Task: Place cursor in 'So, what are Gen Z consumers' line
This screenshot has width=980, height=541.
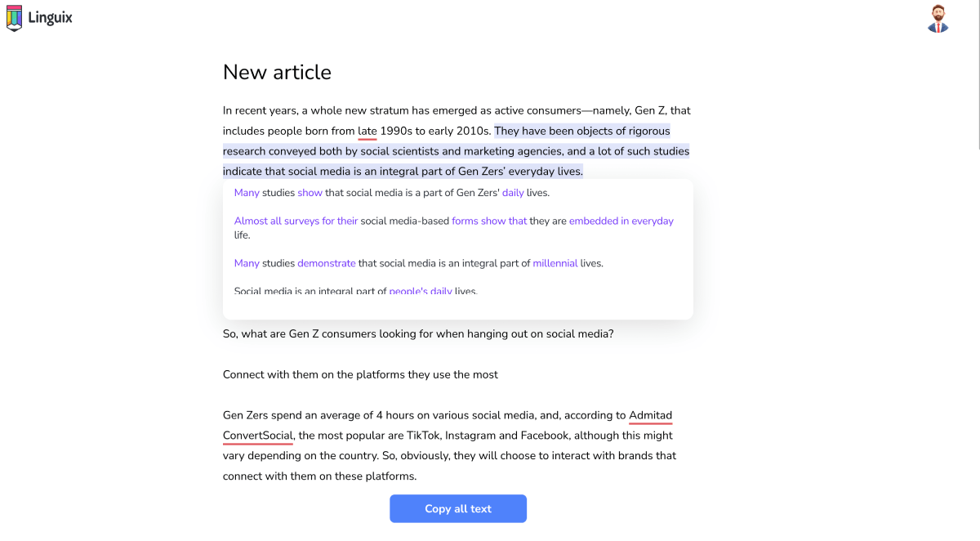Action: pyautogui.click(x=417, y=333)
